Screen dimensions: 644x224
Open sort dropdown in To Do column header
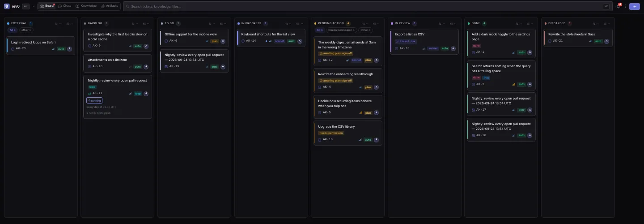[x=212, y=23]
